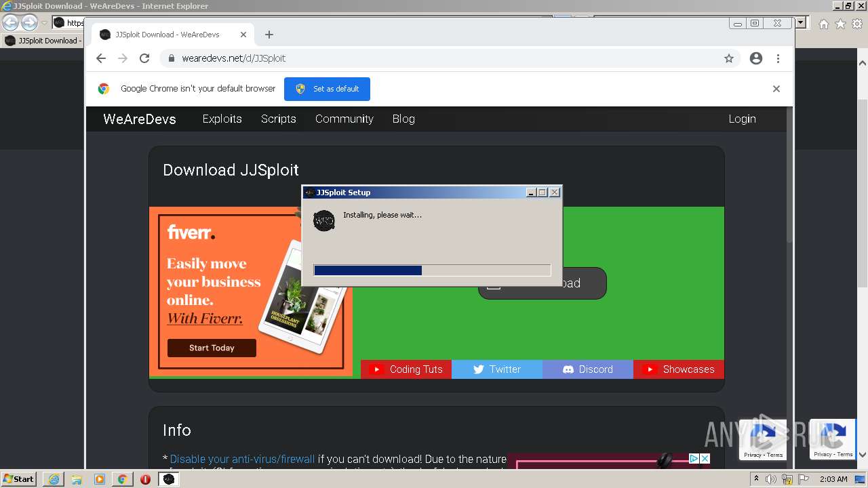Open the volume control in tray
Screen dimensions: 868x488
pyautogui.click(x=771, y=479)
